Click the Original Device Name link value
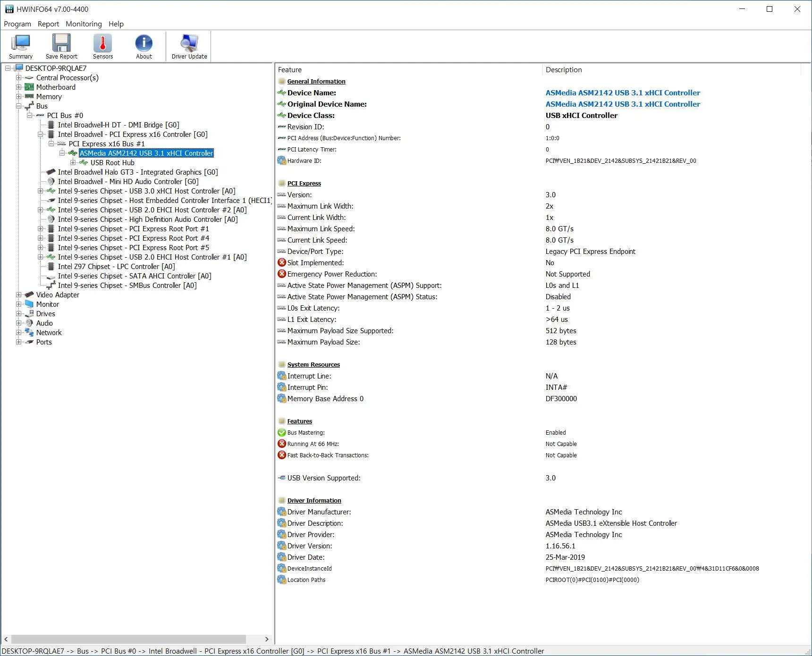Viewport: 812px width, 656px height. pos(623,104)
